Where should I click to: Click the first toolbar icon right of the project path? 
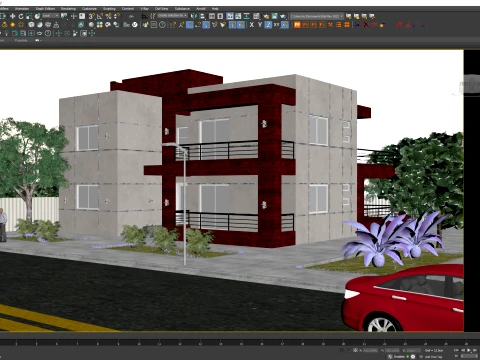coord(349,16)
